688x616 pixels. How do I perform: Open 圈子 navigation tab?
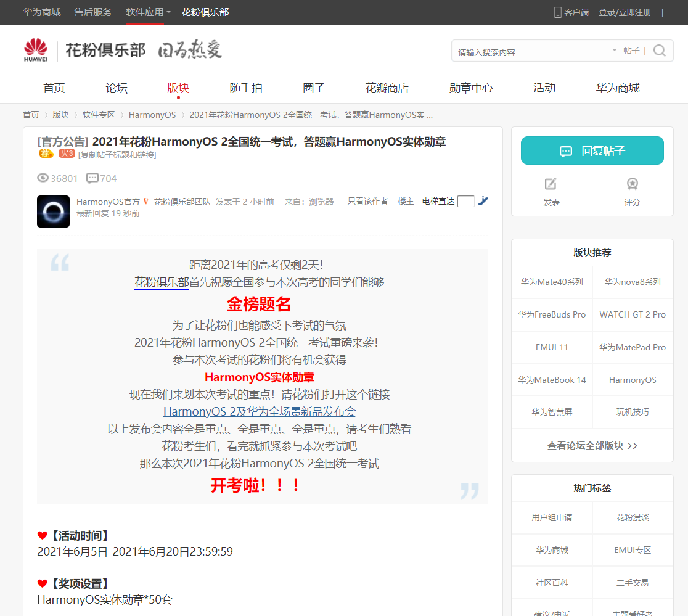coord(314,88)
